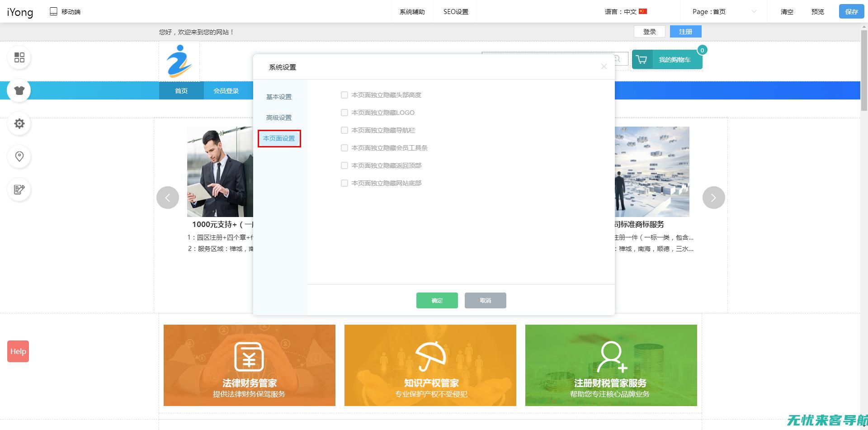Switch to 移动端 view

[x=66, y=12]
